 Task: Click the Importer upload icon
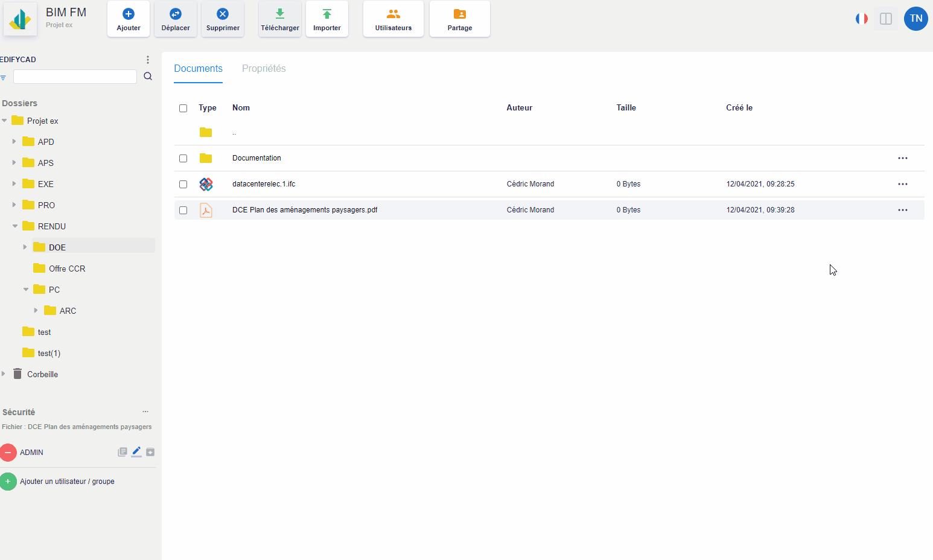pyautogui.click(x=327, y=14)
